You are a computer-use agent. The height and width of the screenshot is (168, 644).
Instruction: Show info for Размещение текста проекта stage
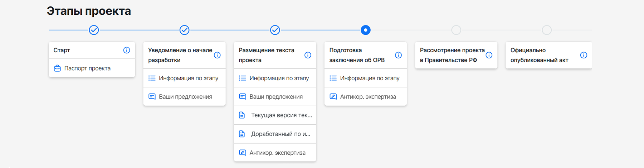click(x=308, y=55)
